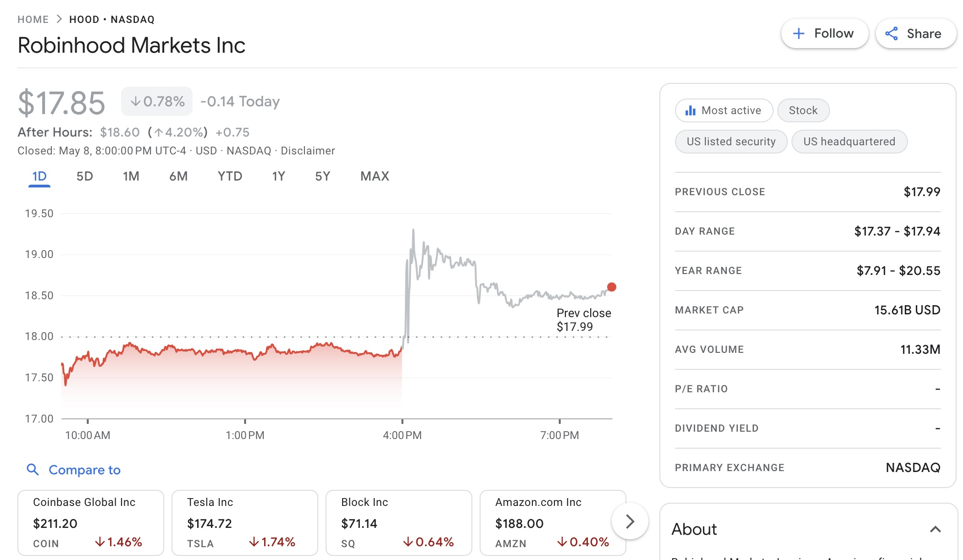This screenshot has height=560, width=963.
Task: Click the magnifier icon beside Compare to
Action: [33, 469]
